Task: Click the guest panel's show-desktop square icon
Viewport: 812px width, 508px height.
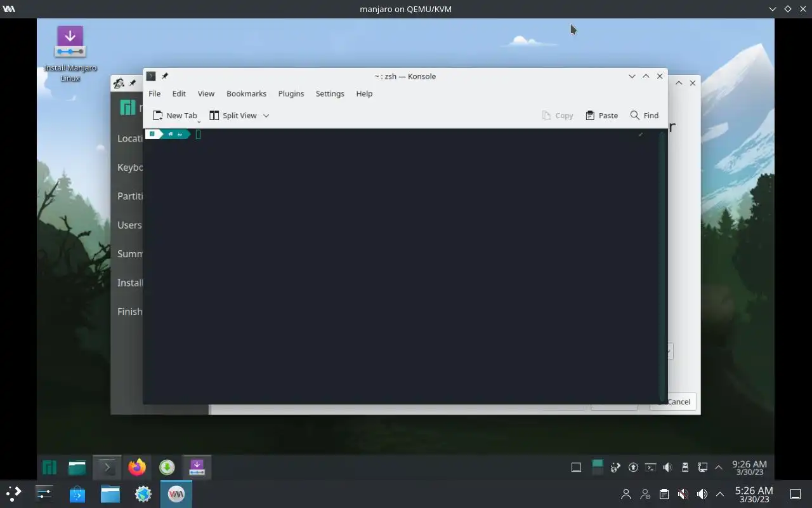Action: pos(576,468)
